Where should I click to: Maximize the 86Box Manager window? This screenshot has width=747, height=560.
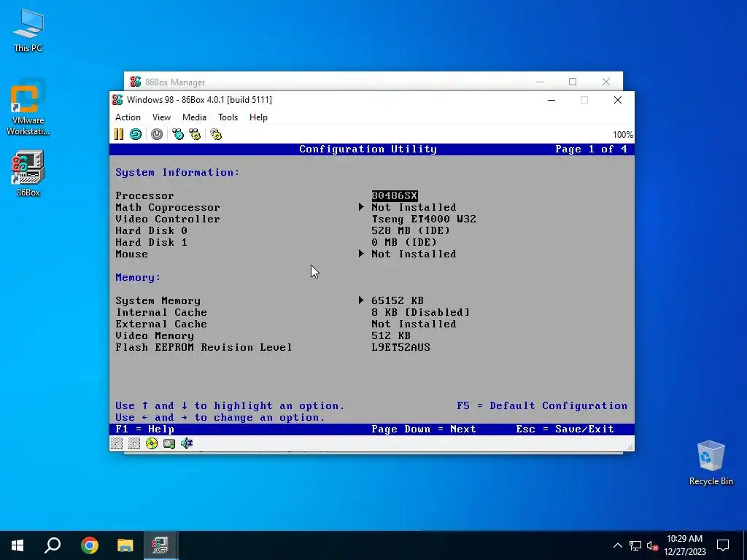(573, 82)
